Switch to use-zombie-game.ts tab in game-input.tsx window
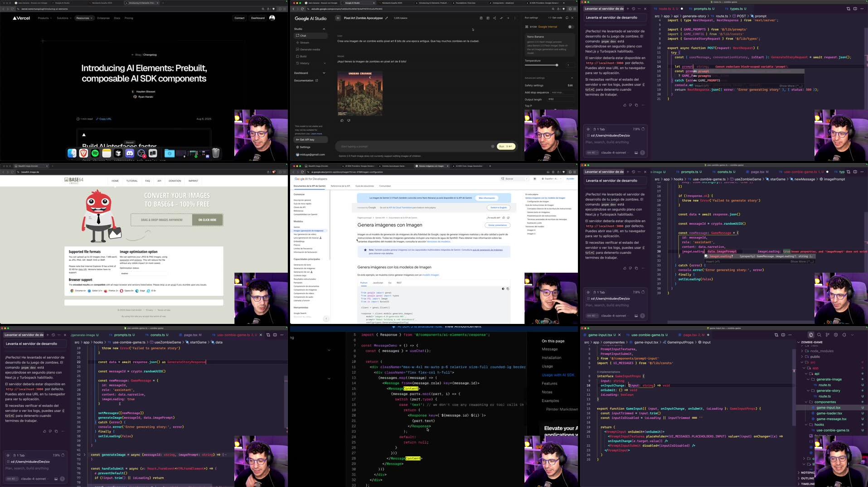 pyautogui.click(x=647, y=335)
